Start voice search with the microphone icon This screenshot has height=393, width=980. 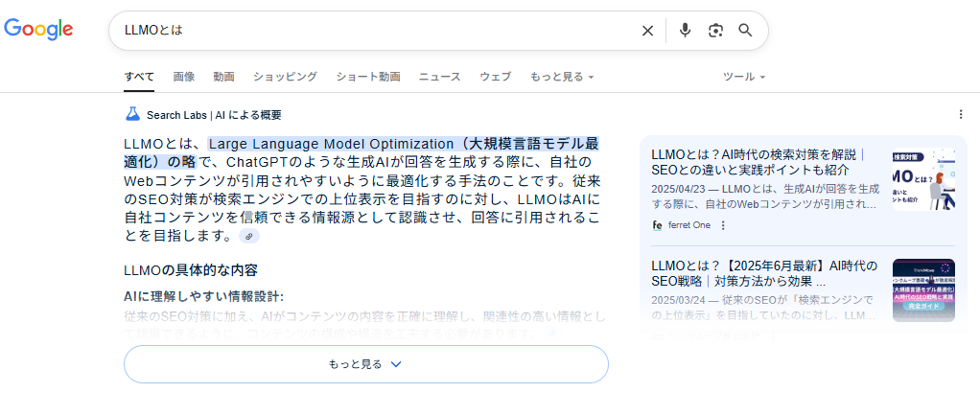pyautogui.click(x=685, y=30)
